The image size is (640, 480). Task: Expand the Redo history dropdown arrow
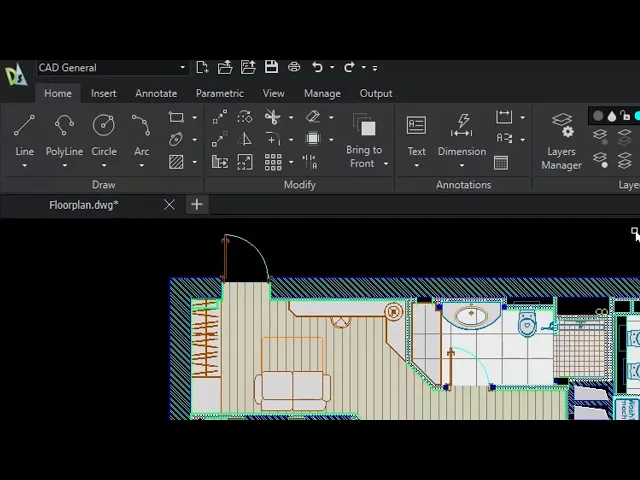[x=364, y=67]
